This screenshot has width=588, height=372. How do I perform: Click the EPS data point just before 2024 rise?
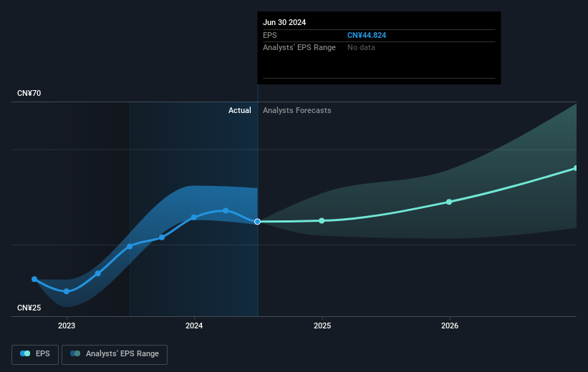pos(162,237)
